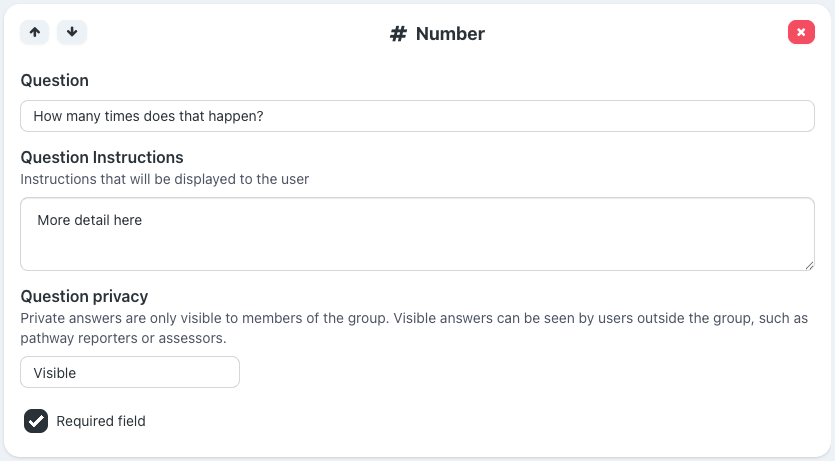
Task: Click the move question up arrow
Action: tap(35, 32)
